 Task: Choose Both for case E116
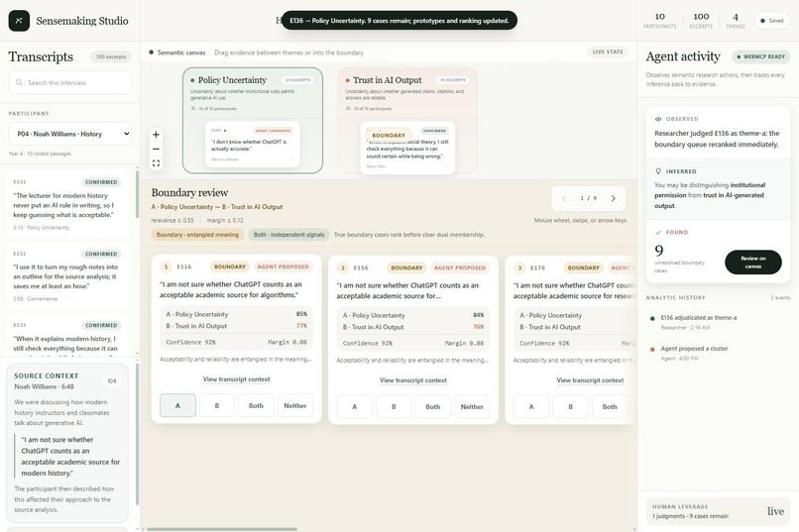tap(256, 406)
